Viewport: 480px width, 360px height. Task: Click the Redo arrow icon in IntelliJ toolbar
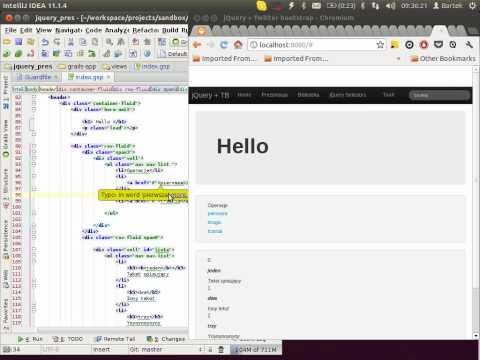57,42
